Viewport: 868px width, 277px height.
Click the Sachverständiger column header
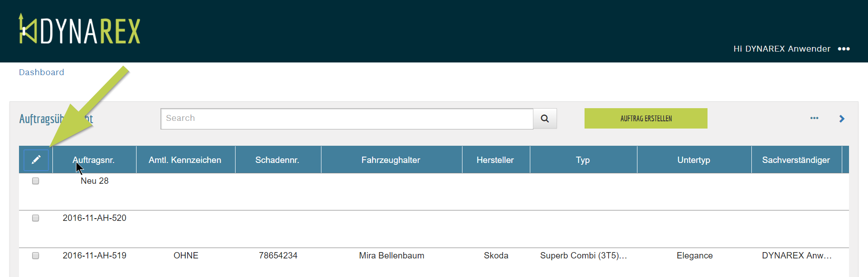(x=796, y=160)
